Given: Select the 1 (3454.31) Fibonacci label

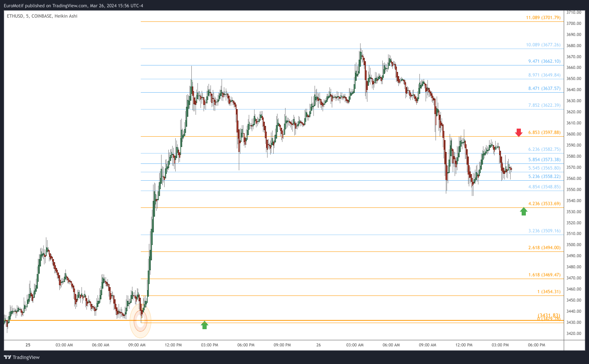Looking at the screenshot, I should 549,292.
